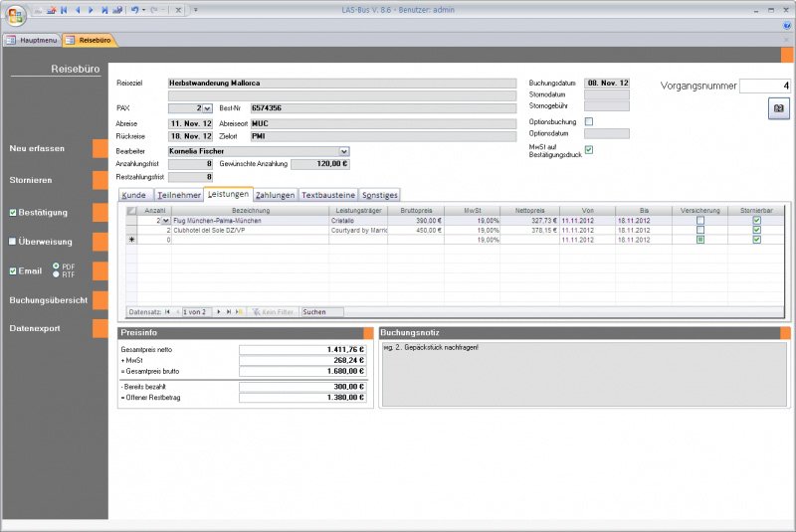
Task: Enable the Überweisung checkbox
Action: tap(12, 242)
